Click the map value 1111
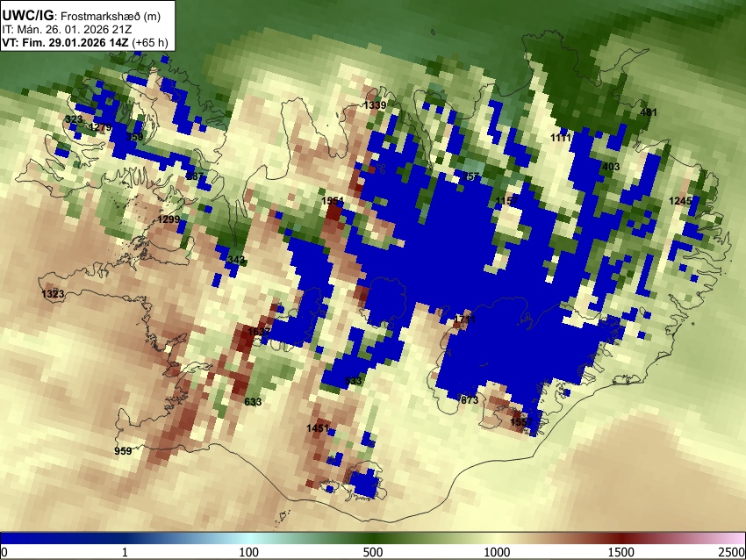 561,138
